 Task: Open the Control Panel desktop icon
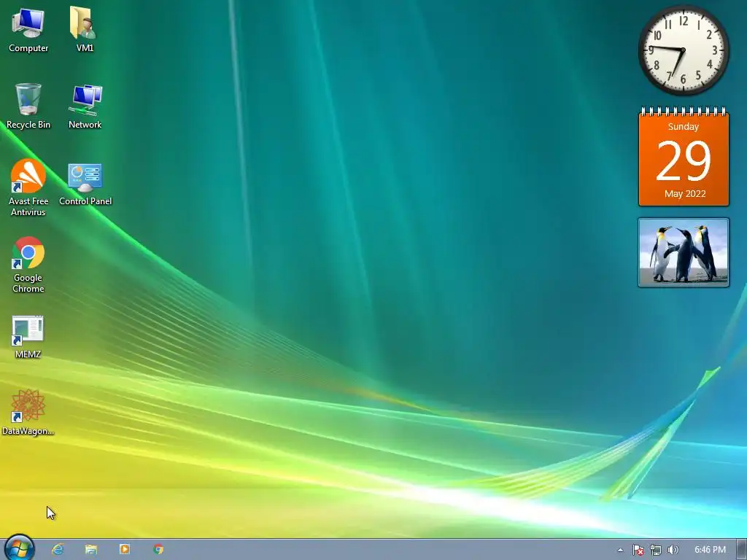tap(85, 184)
